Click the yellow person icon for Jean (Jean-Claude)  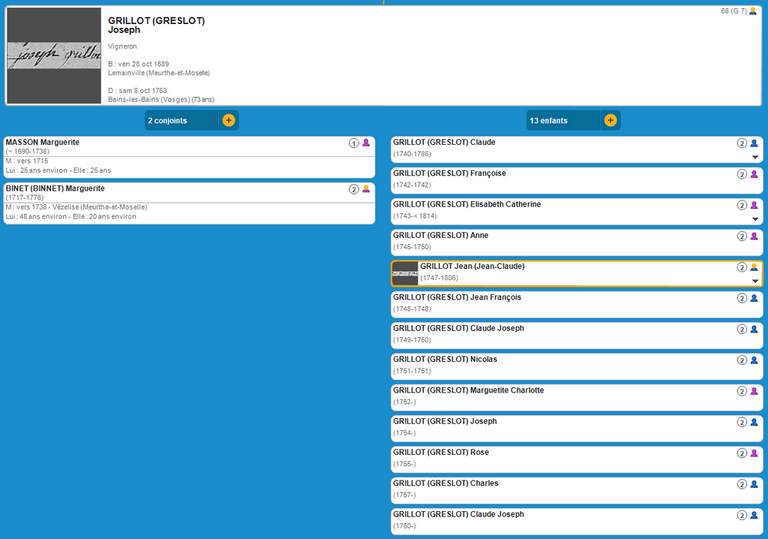point(754,267)
